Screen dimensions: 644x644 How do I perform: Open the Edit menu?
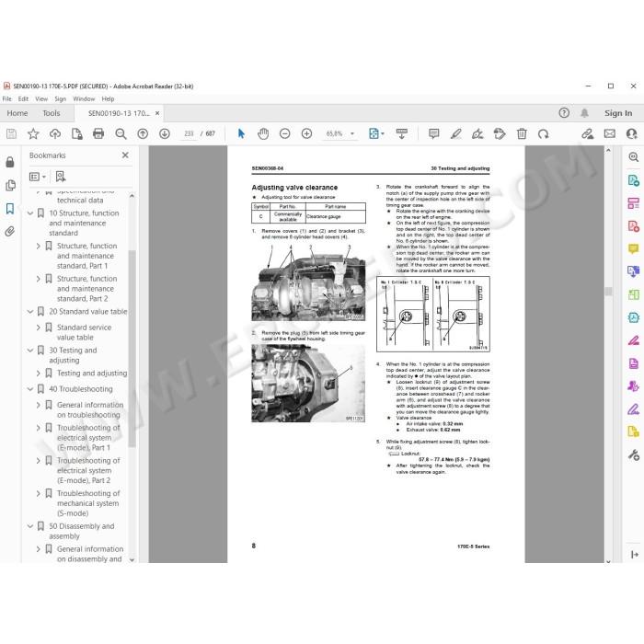23,98
